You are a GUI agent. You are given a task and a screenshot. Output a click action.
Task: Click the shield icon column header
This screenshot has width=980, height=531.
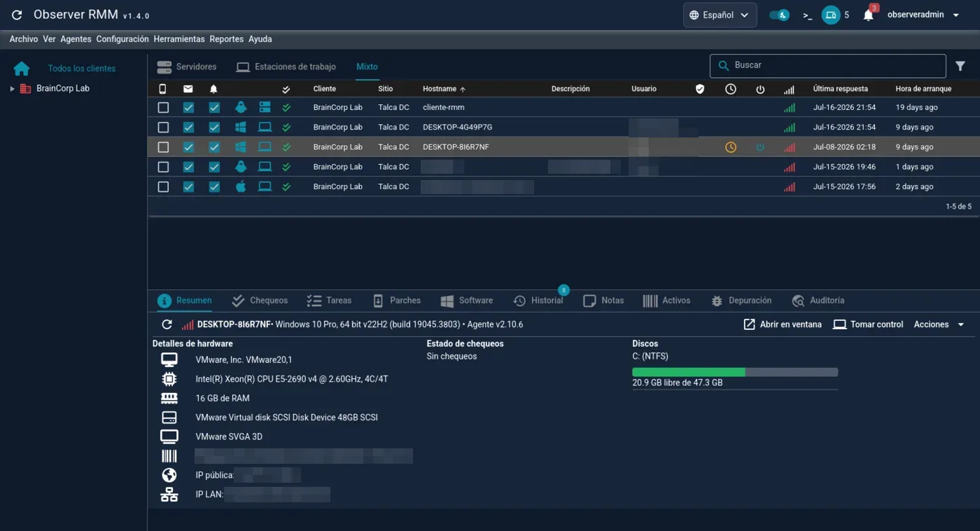(x=700, y=89)
